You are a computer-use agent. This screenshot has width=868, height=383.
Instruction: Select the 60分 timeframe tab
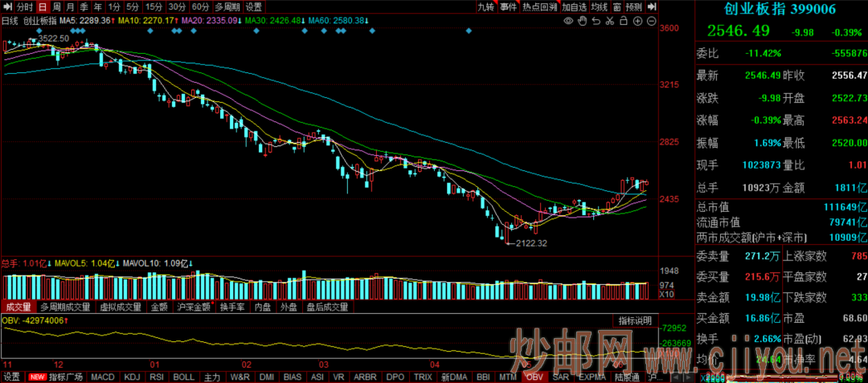pos(200,6)
